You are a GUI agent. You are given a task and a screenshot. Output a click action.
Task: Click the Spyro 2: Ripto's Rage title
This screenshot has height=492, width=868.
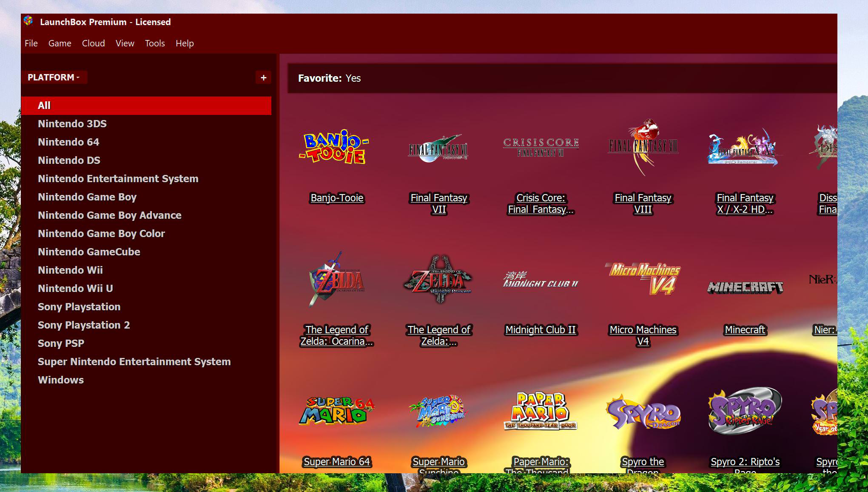[x=745, y=465]
